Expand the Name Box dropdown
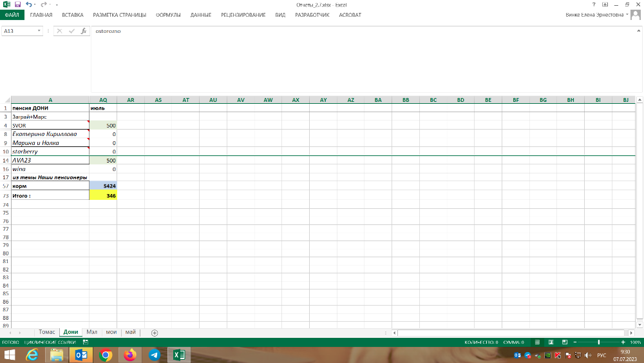 [x=40, y=31]
